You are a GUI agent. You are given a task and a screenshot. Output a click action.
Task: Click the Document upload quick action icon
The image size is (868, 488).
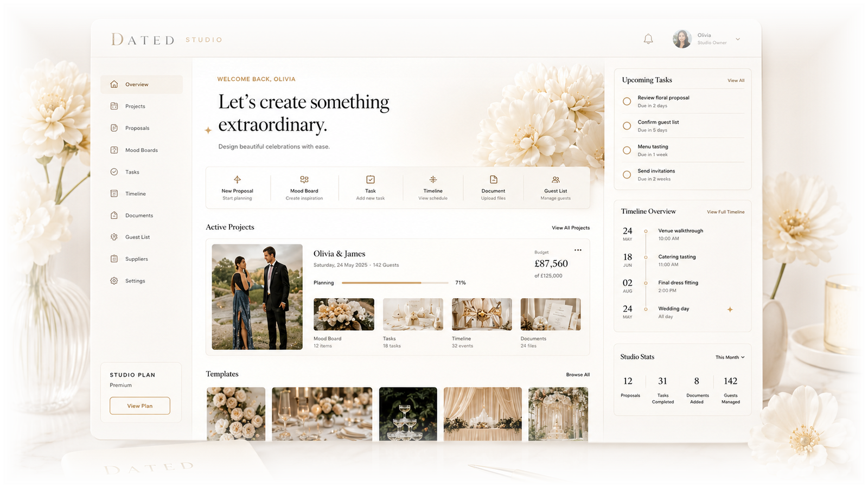493,179
